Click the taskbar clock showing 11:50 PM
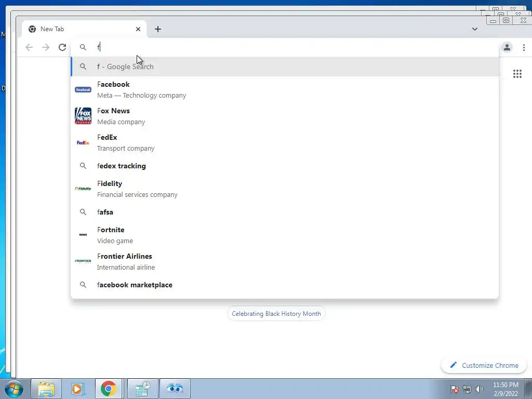The image size is (532, 399). tap(506, 389)
